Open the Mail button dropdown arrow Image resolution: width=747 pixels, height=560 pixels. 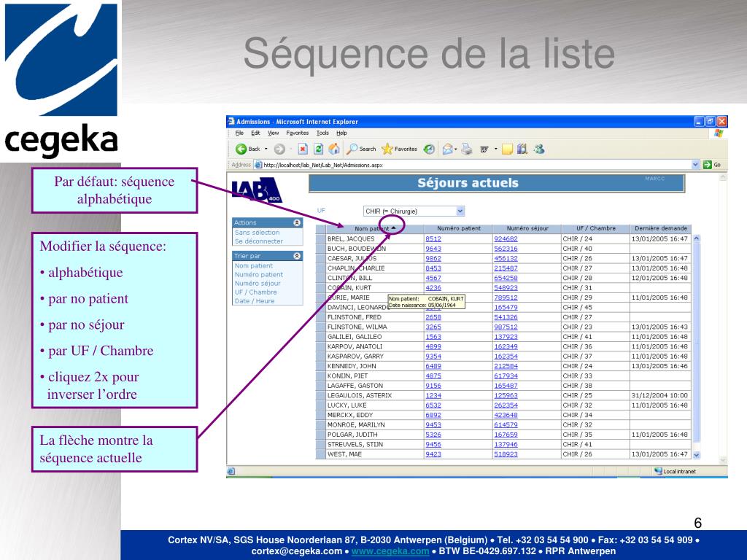pos(456,149)
